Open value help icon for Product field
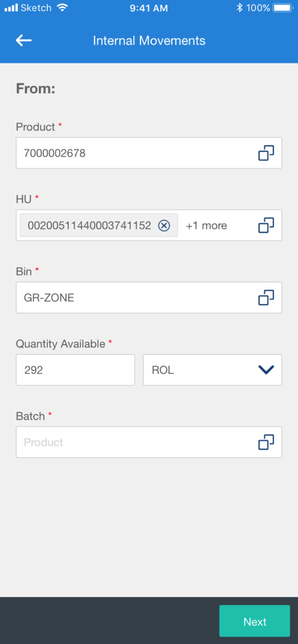The image size is (298, 644). pyautogui.click(x=266, y=153)
